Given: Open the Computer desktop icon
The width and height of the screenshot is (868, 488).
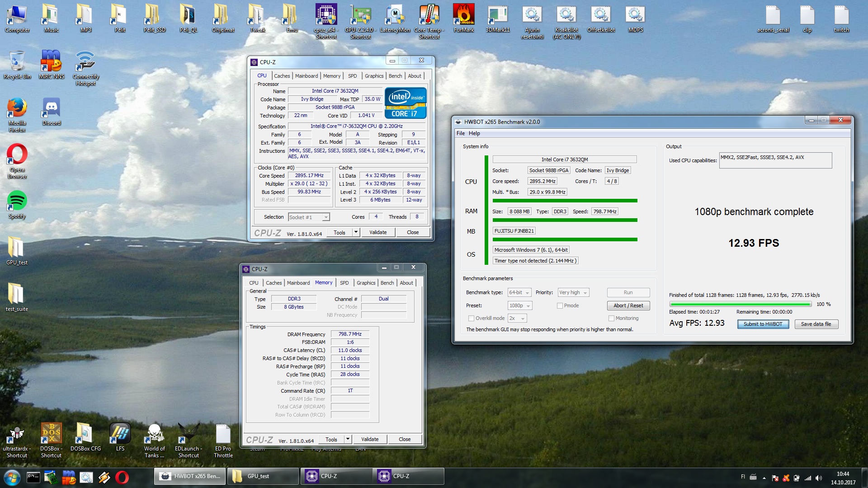Looking at the screenshot, I should click(17, 18).
